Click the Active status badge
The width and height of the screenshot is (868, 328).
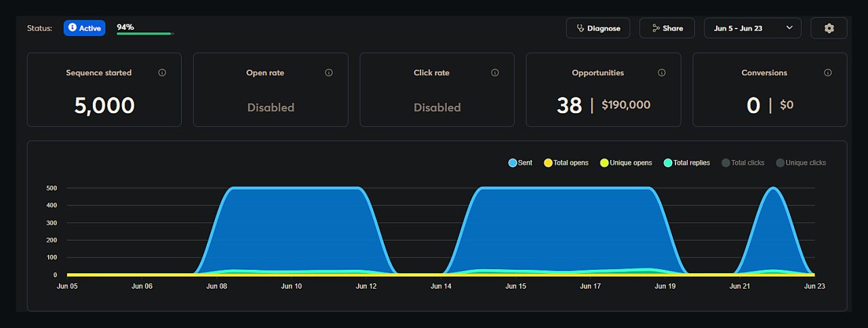point(85,28)
